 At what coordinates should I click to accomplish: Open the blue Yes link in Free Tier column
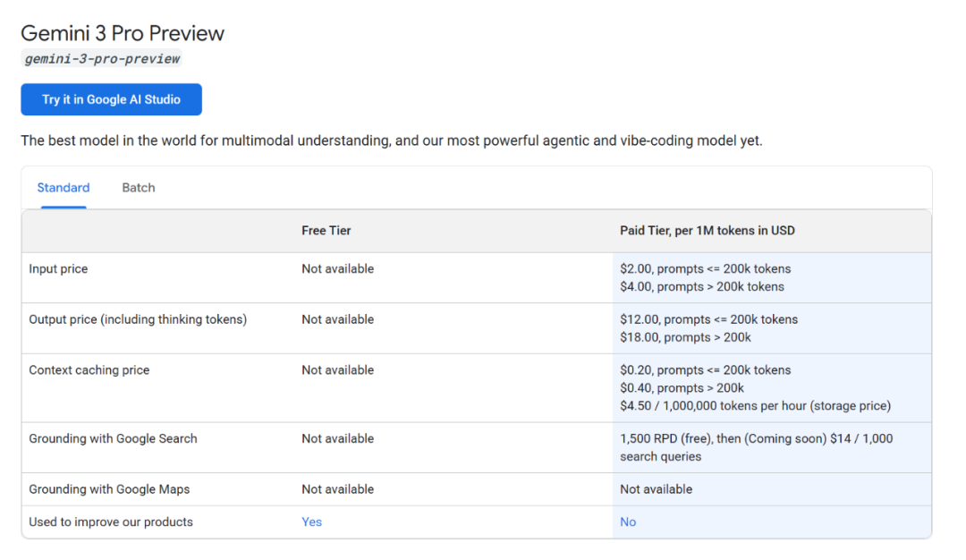pos(311,522)
